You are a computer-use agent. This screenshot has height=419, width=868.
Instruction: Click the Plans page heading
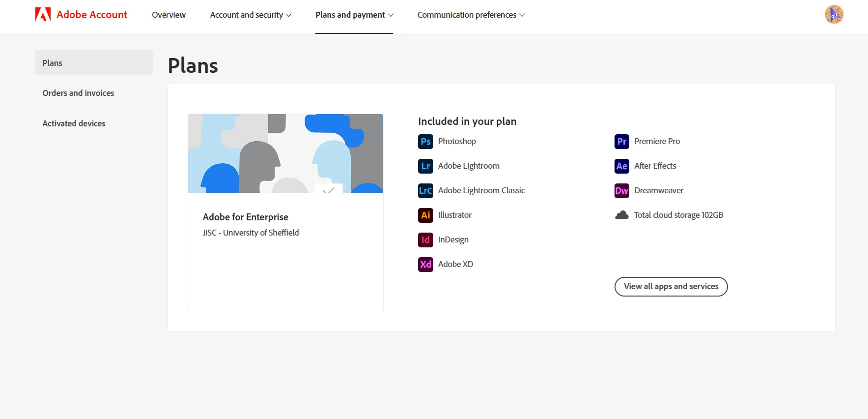[x=193, y=65]
